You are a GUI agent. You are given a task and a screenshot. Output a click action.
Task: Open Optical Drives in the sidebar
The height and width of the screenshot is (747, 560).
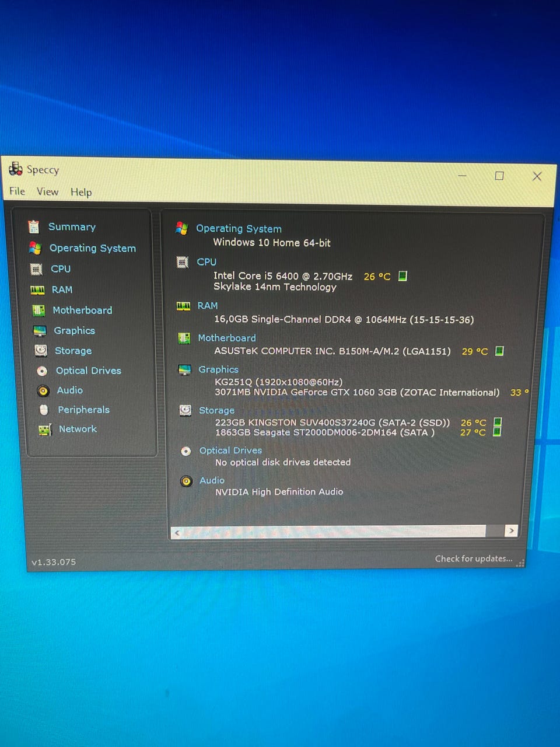tap(89, 371)
